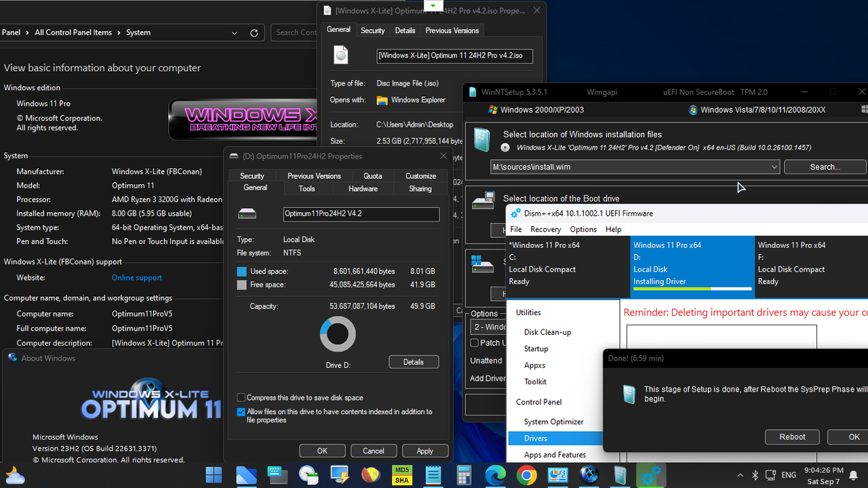Click the blue Used space color swatch
Screen dimensions: 868x488
pyautogui.click(x=242, y=272)
